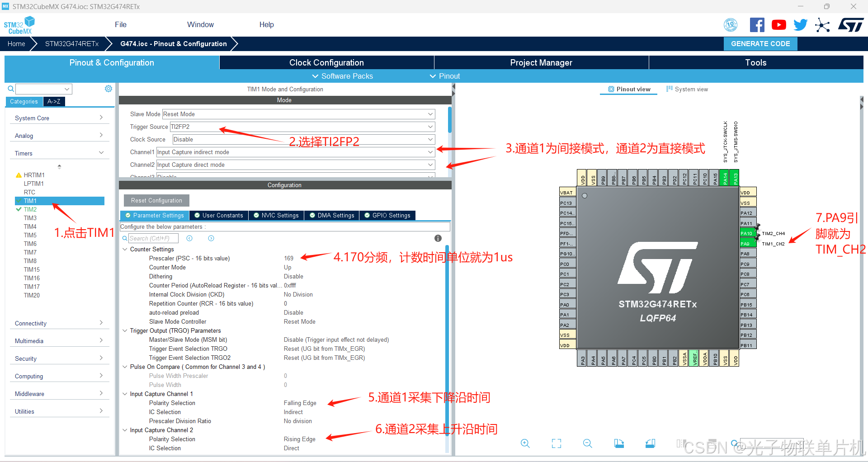Viewport: 868px width, 462px height.
Task: Show parameter info with the i icon
Action: pos(438,238)
